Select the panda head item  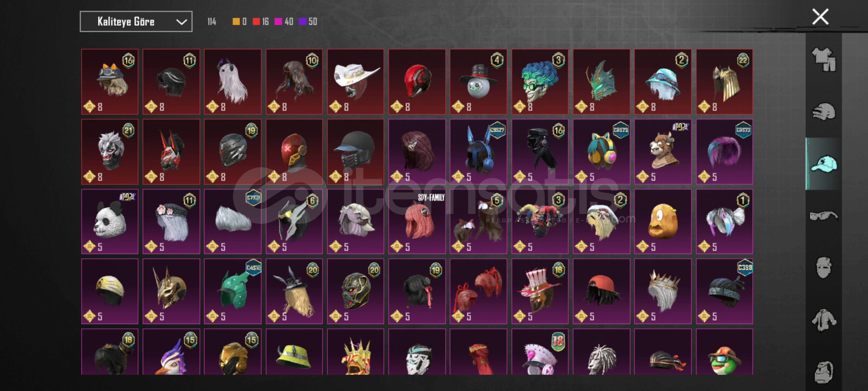coord(110,221)
